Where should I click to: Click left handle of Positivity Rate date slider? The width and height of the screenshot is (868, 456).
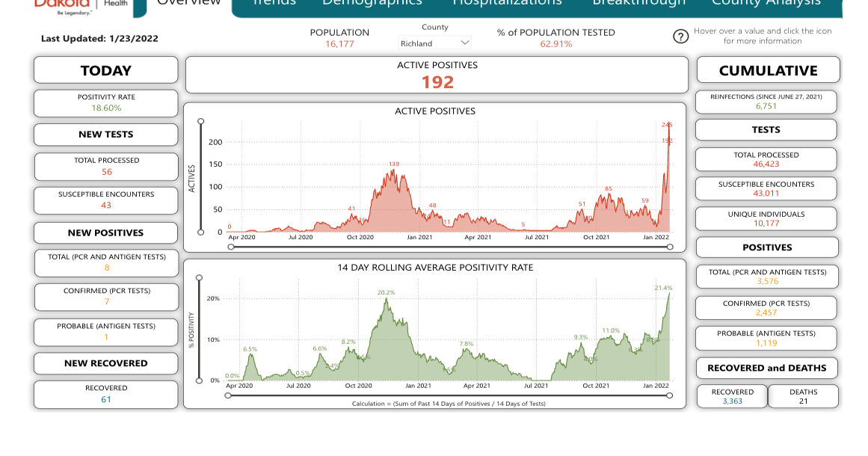(x=228, y=395)
